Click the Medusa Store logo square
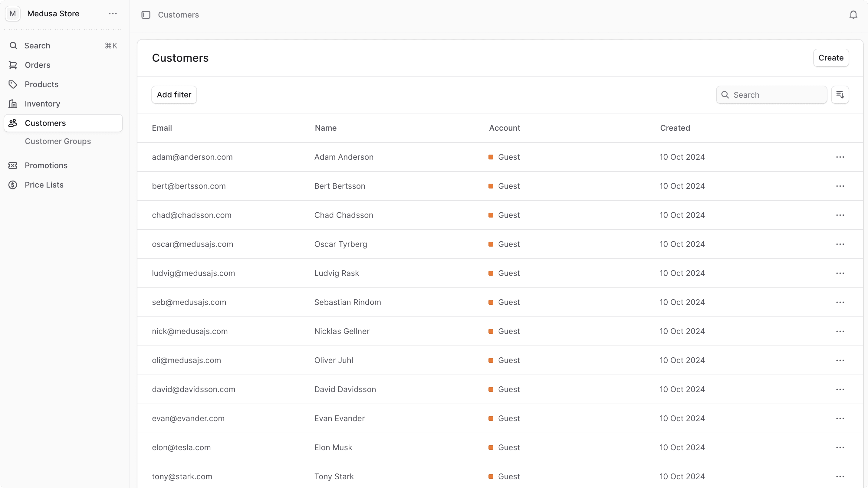The image size is (868, 488). tap(12, 14)
